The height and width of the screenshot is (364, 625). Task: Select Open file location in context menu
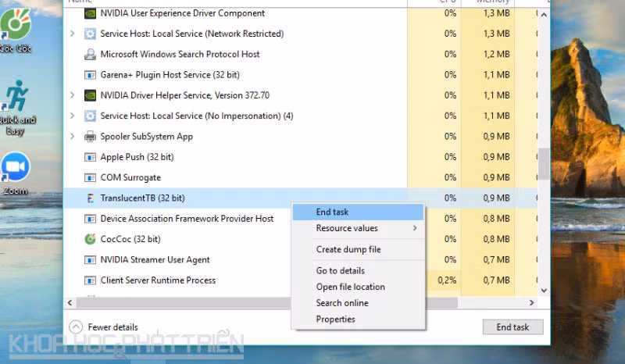click(350, 287)
